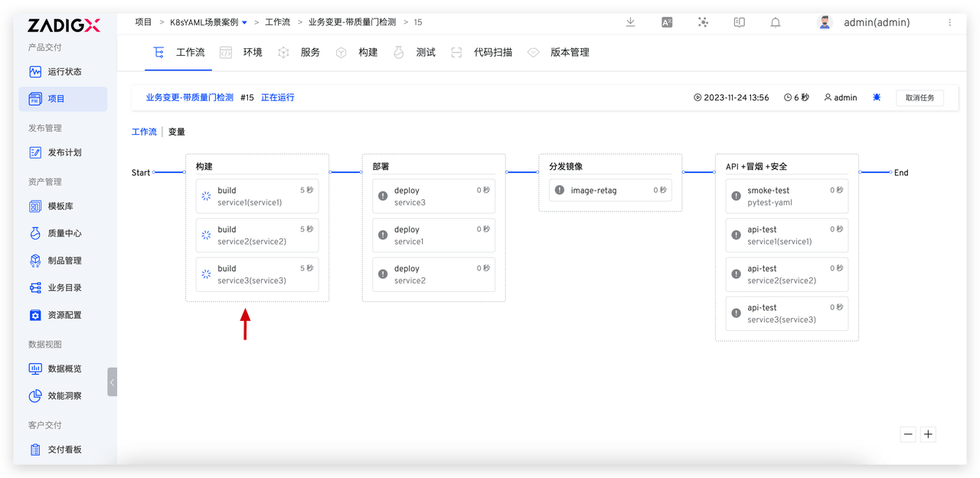
Task: Zoom out the workflow canvas with minus
Action: click(908, 434)
